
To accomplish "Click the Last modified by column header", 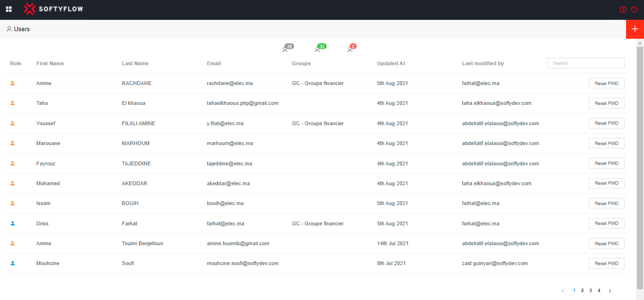I will (483, 63).
